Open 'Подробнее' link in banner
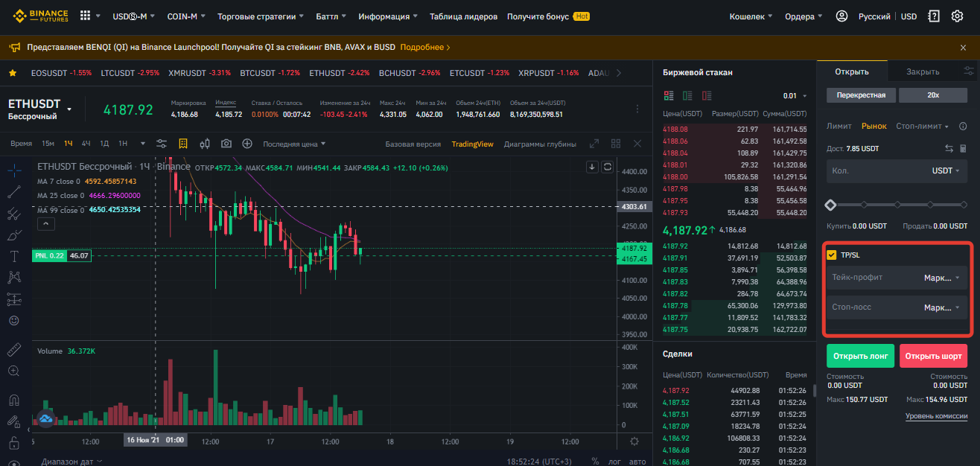Image resolution: width=980 pixels, height=466 pixels. point(425,47)
